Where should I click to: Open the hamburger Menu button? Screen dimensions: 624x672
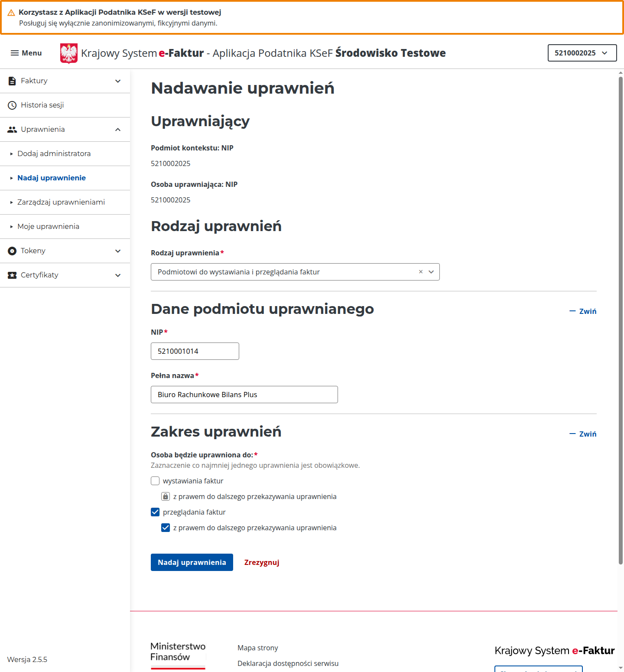point(26,53)
